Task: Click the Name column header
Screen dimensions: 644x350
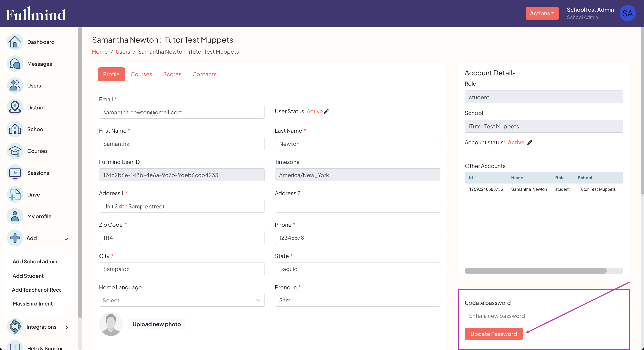Action: (x=517, y=178)
